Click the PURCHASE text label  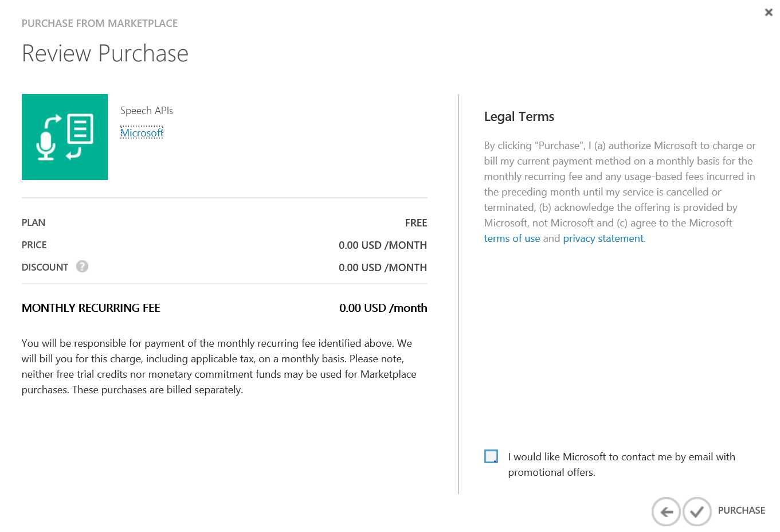pos(741,510)
